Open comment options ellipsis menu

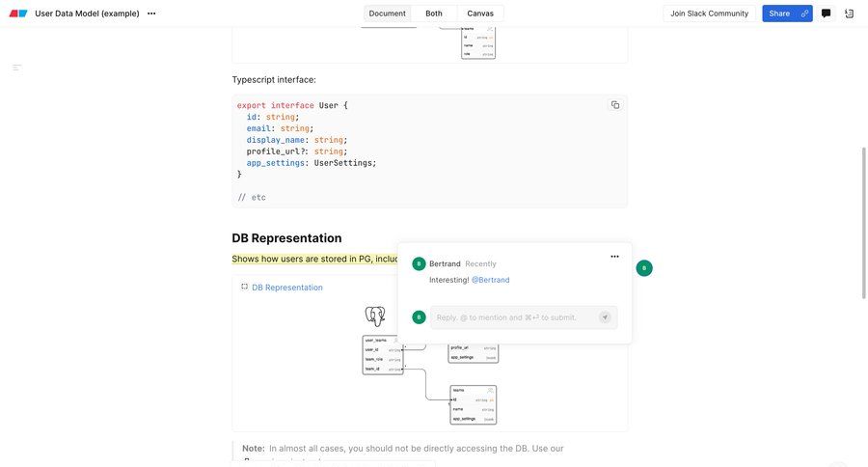pos(614,257)
